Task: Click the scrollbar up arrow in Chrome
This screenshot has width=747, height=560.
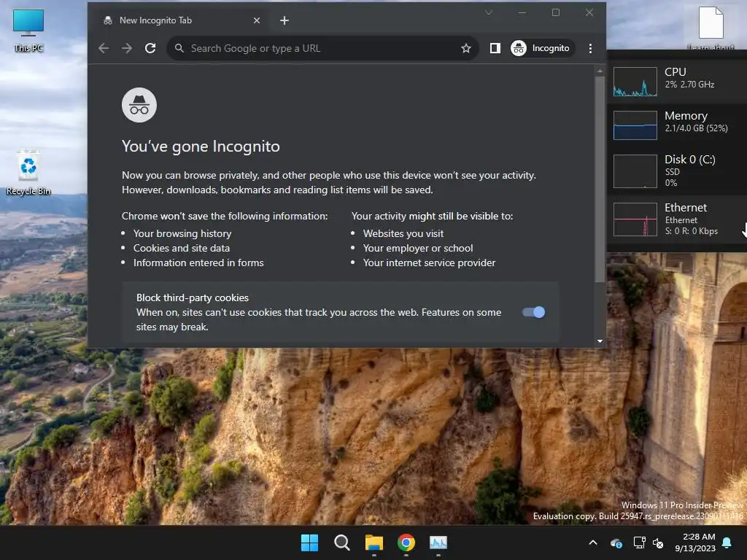Action: 600,71
